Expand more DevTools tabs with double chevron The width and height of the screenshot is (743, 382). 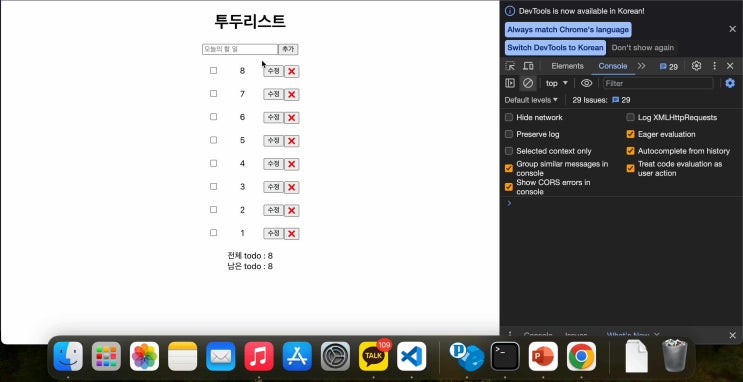pyautogui.click(x=642, y=66)
